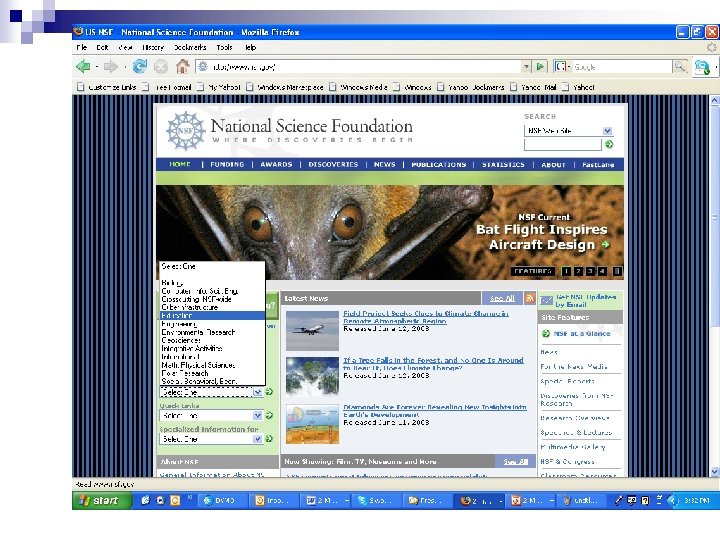This screenshot has height=540, width=720.
Task: Open the NEWS navigation tab
Action: [x=384, y=164]
